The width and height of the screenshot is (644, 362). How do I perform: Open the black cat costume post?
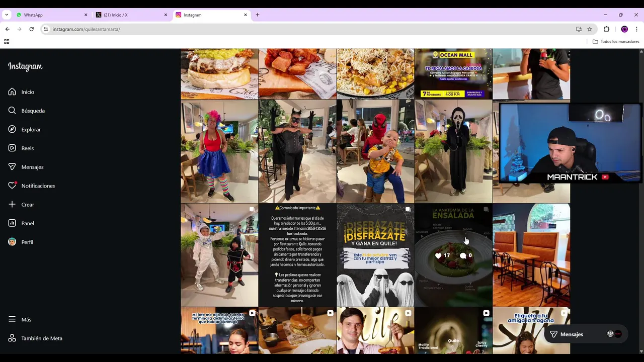click(x=297, y=151)
